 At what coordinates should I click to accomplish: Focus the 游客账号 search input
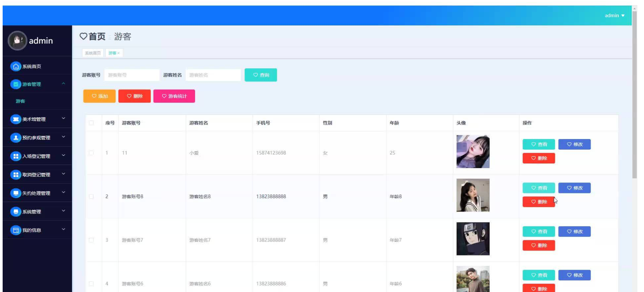[x=132, y=75]
